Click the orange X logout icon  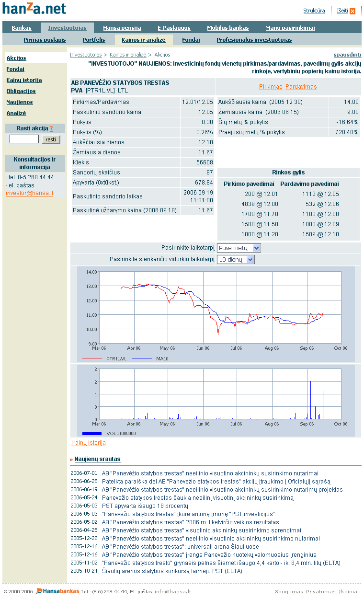click(x=353, y=11)
